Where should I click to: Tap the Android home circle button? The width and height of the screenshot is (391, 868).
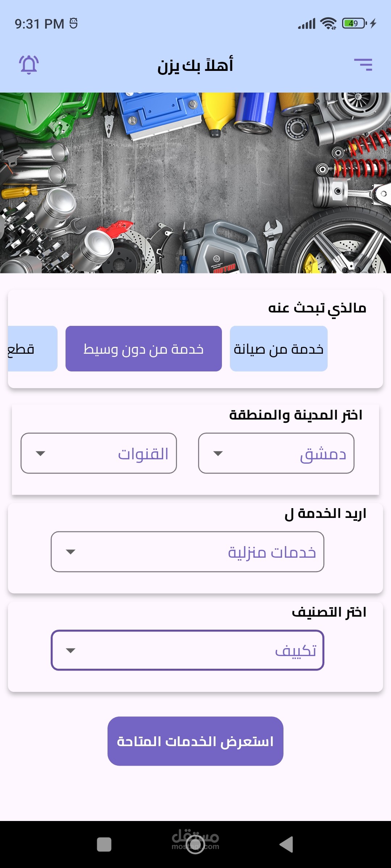point(195,844)
